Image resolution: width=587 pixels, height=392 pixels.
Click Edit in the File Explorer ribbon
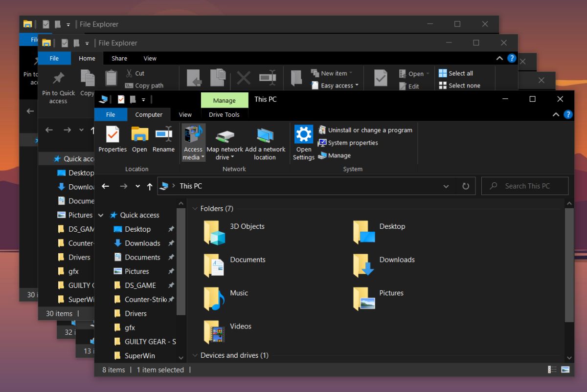click(x=409, y=86)
